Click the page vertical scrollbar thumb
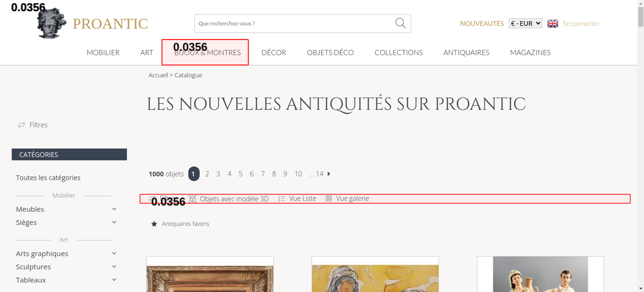 pos(640,17)
